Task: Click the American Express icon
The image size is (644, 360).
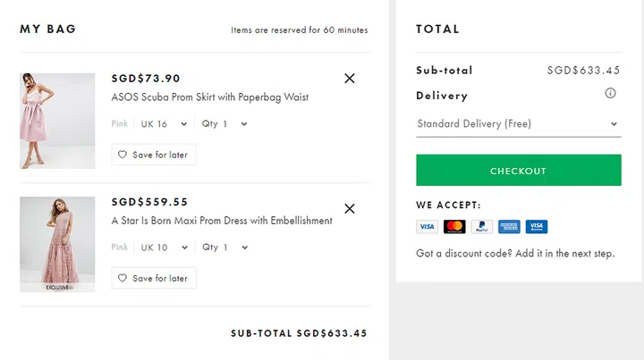Action: coord(509,227)
